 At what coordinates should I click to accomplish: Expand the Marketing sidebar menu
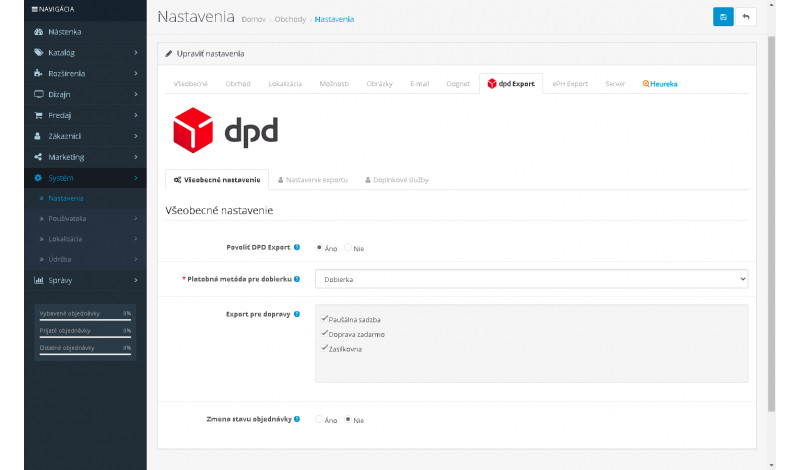(136, 157)
